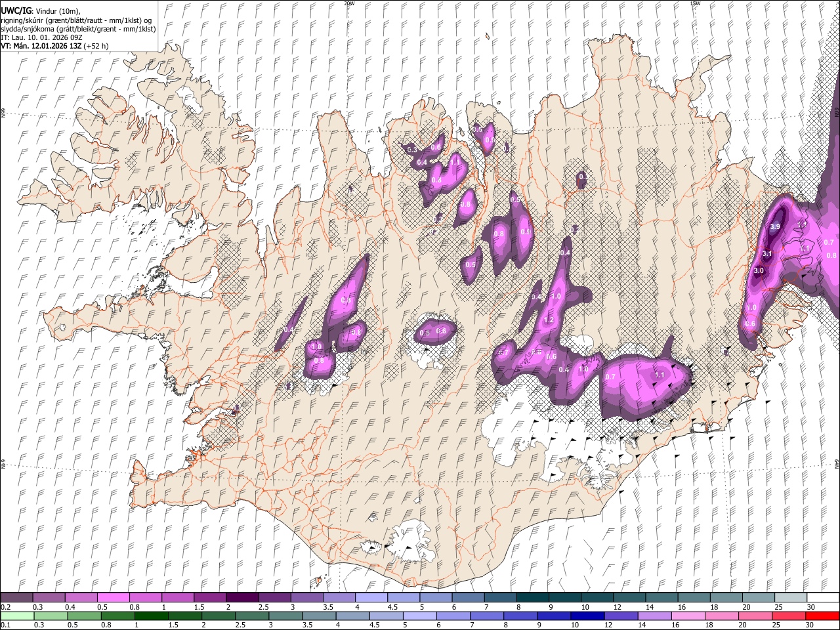840x630 pixels.
Task: Select top legend swatch starting at 0.2
Action: [16, 597]
